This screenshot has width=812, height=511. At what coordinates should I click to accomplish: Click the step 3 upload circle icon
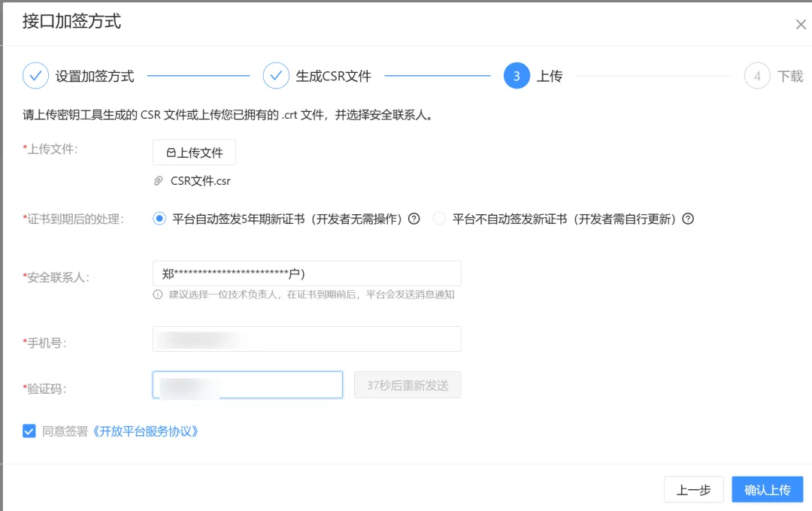click(517, 76)
